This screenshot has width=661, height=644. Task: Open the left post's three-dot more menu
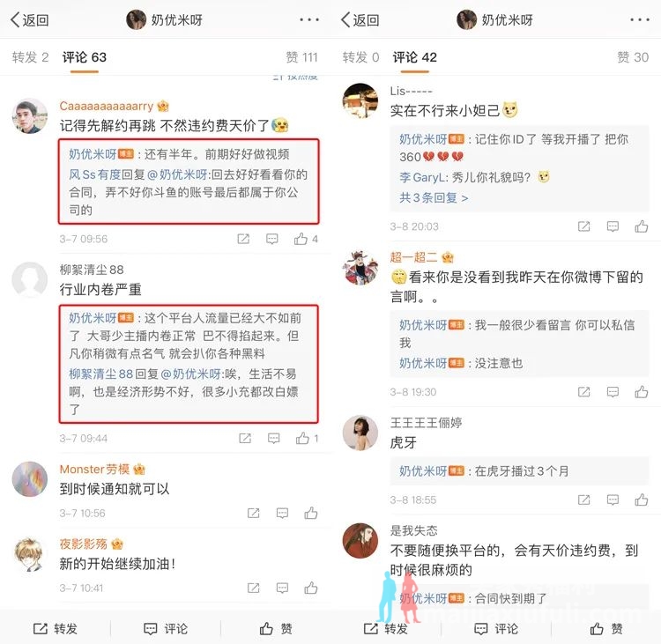click(309, 19)
